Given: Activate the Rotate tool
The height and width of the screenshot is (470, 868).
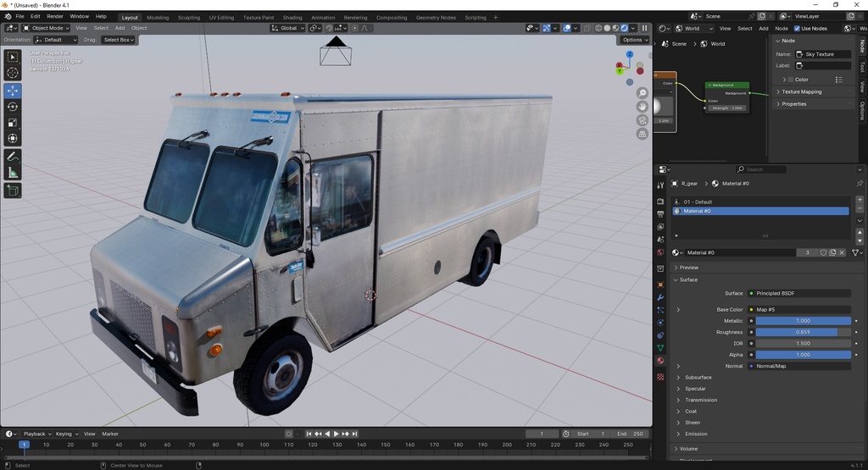Looking at the screenshot, I should (13, 107).
